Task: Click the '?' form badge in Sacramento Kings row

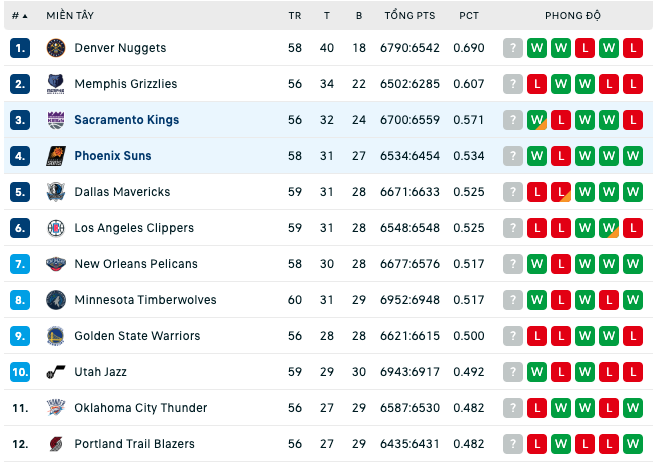Action: tap(513, 120)
